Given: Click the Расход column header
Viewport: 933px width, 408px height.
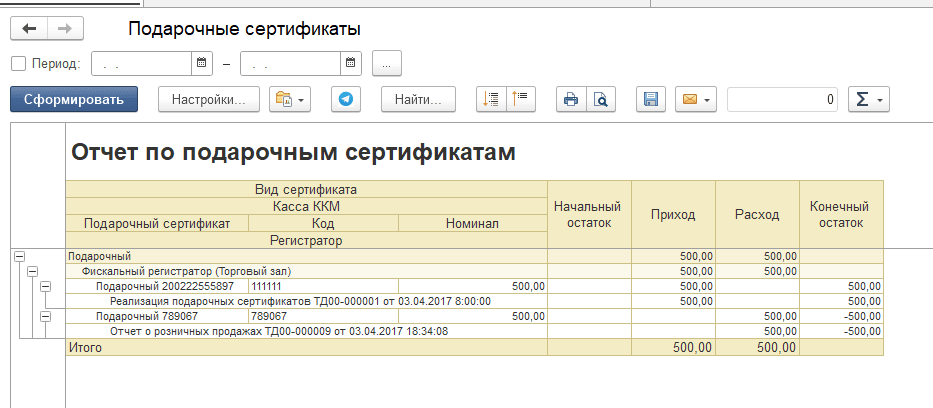Looking at the screenshot, I should tap(757, 215).
